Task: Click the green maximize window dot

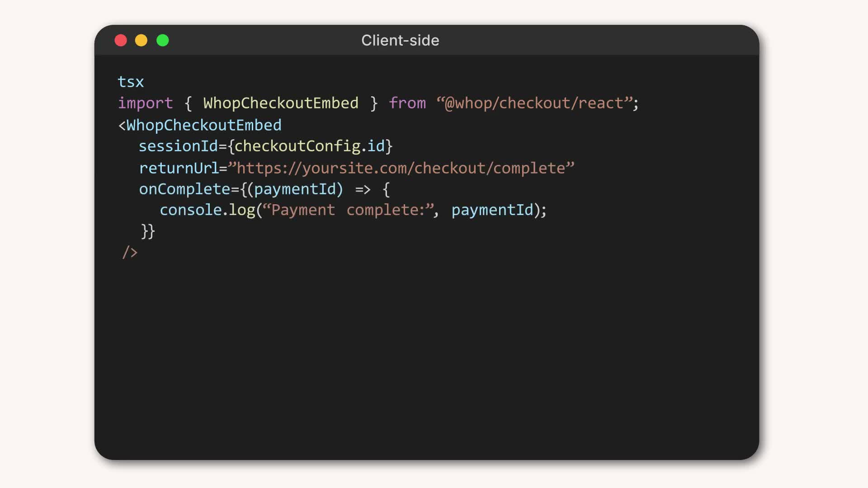Action: [163, 41]
